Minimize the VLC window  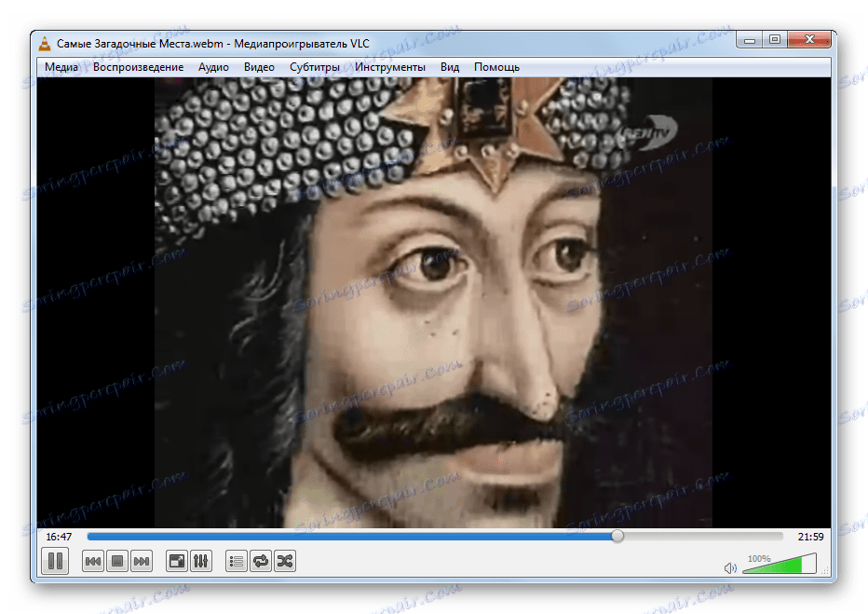[750, 40]
